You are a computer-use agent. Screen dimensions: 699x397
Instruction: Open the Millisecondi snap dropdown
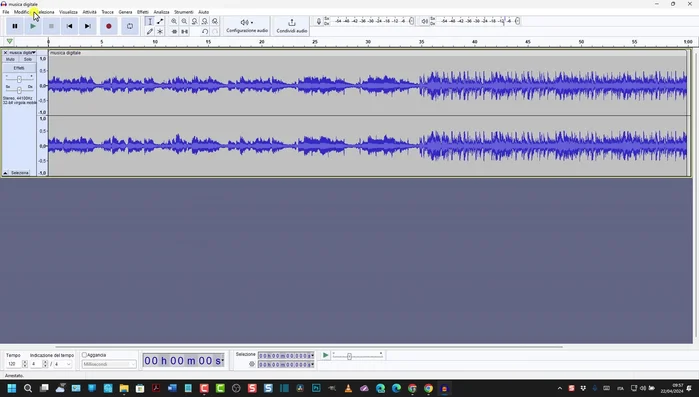pos(109,364)
